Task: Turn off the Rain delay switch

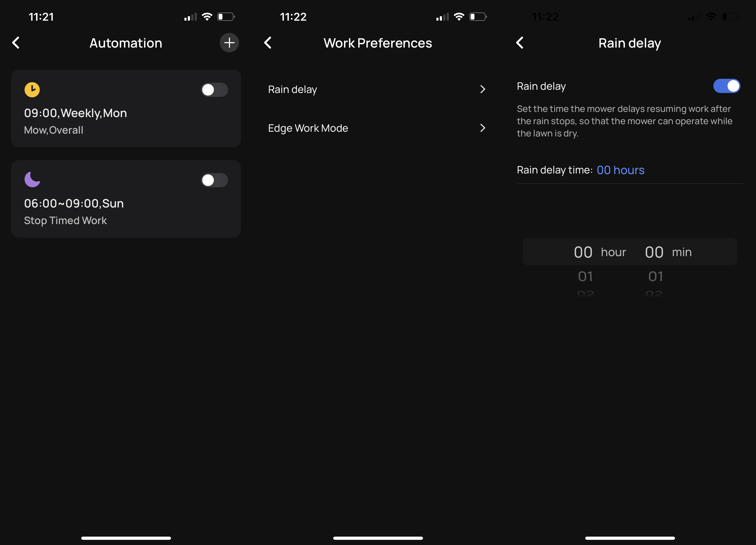Action: pos(727,86)
